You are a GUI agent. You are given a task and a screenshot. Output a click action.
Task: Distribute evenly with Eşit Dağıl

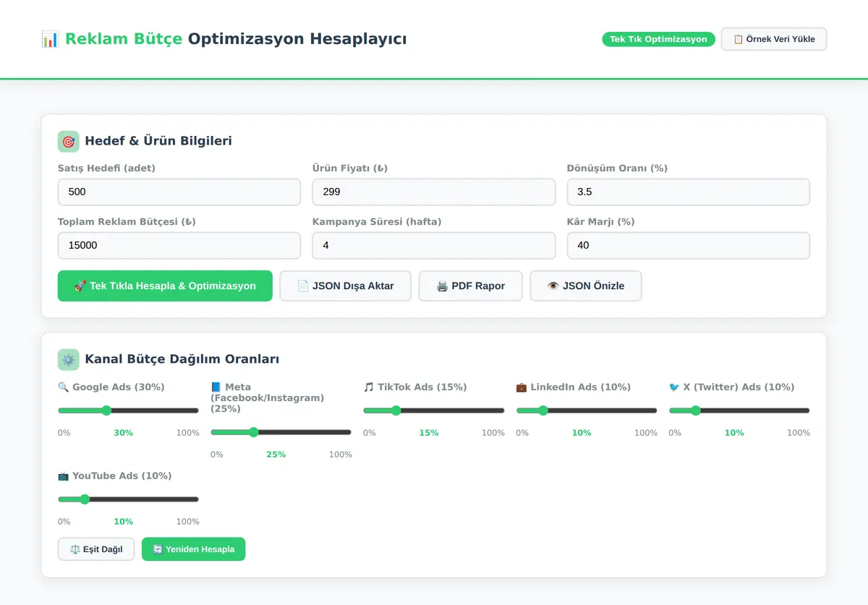(x=96, y=549)
